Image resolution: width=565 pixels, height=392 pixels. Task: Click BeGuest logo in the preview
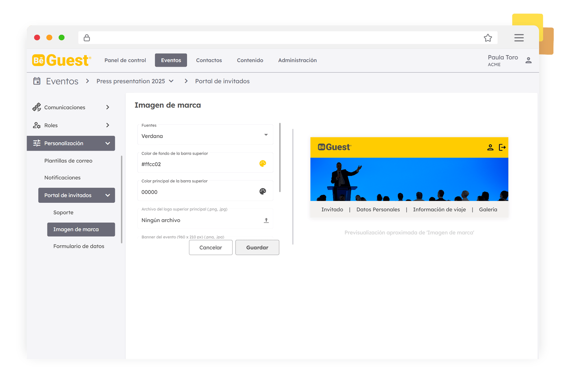point(334,147)
